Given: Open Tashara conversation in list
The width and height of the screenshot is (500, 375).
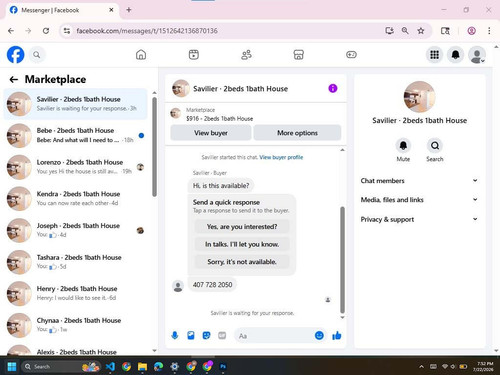Looking at the screenshot, I should pos(75,262).
